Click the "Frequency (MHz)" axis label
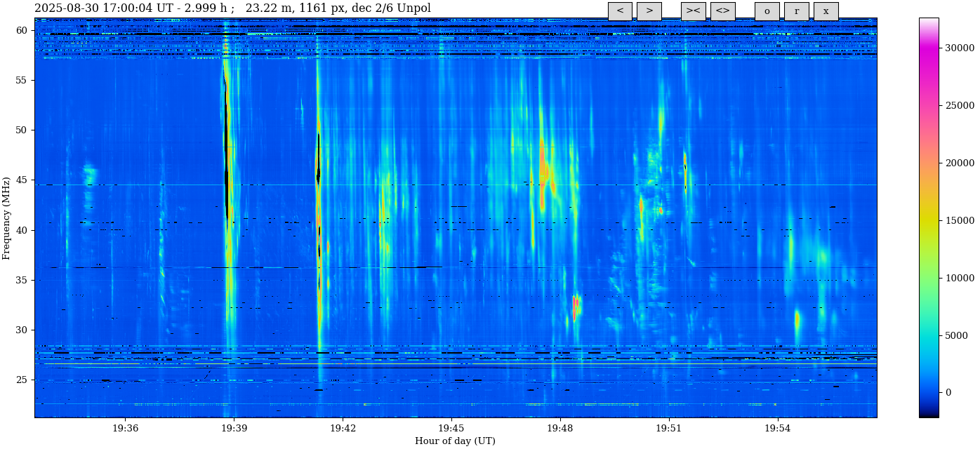This screenshot has height=449, width=980. click(7, 218)
